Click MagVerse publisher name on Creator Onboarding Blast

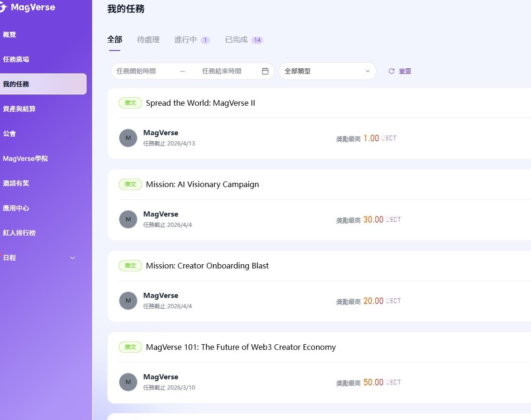pos(161,296)
